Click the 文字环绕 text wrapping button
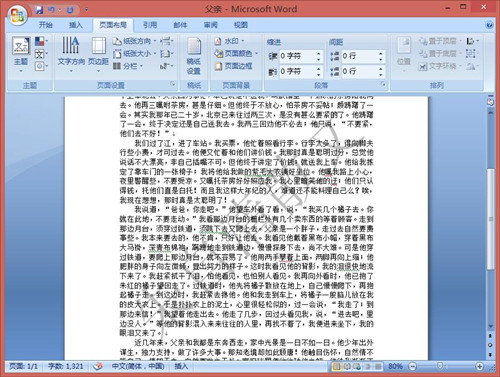Screen dimensions: 500x377 point(440,66)
